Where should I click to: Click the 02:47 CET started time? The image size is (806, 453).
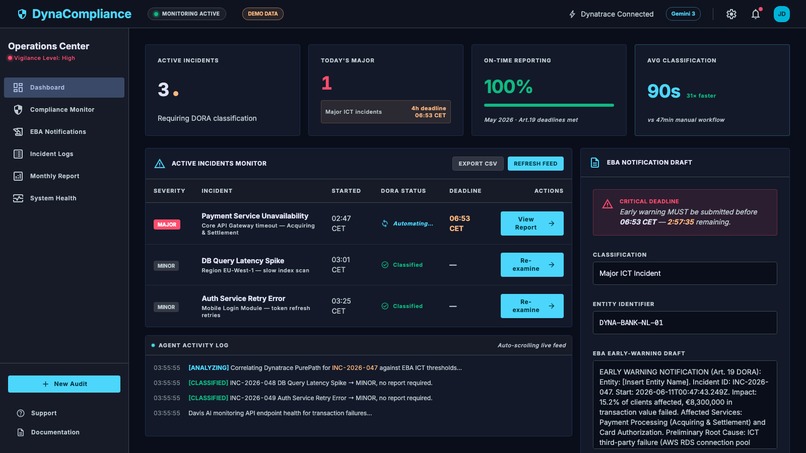tap(341, 224)
